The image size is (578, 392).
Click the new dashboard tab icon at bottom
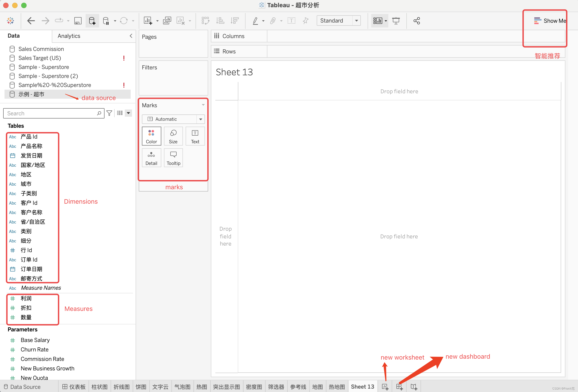399,387
